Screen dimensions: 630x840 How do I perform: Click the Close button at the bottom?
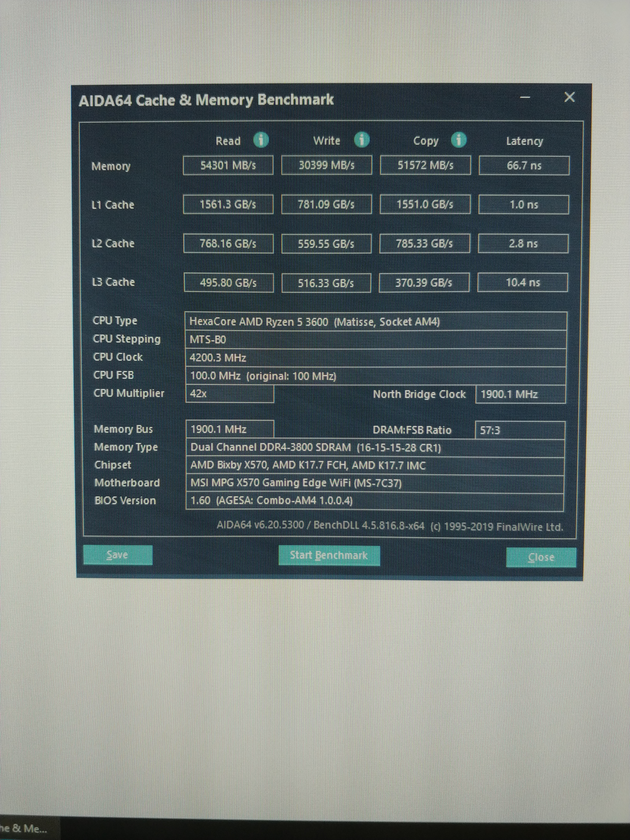pos(541,557)
